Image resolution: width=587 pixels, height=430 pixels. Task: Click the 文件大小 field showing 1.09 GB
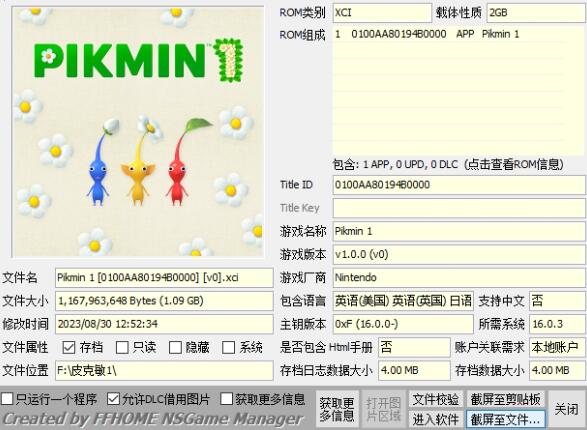[164, 301]
